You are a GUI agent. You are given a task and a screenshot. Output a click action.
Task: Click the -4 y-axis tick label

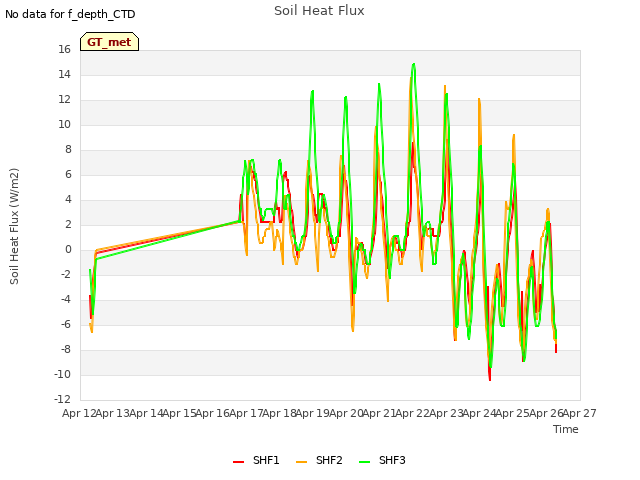click(66, 300)
